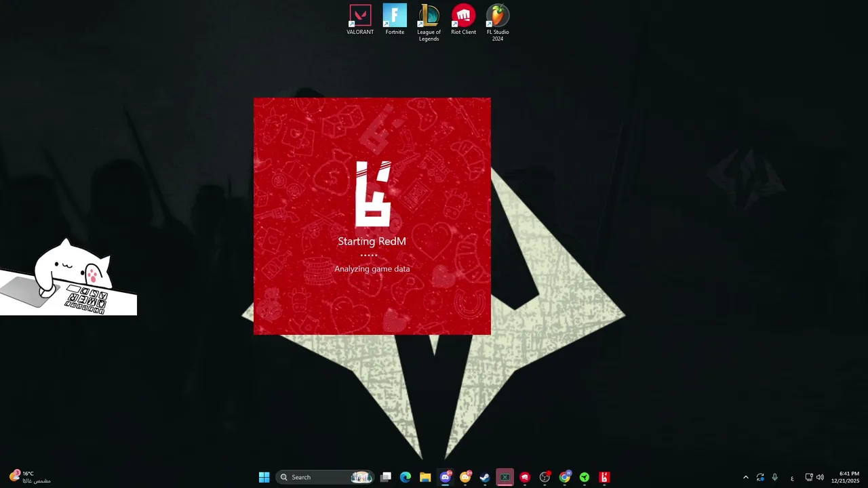Open the purple Discord taskbar icon

pyautogui.click(x=446, y=477)
